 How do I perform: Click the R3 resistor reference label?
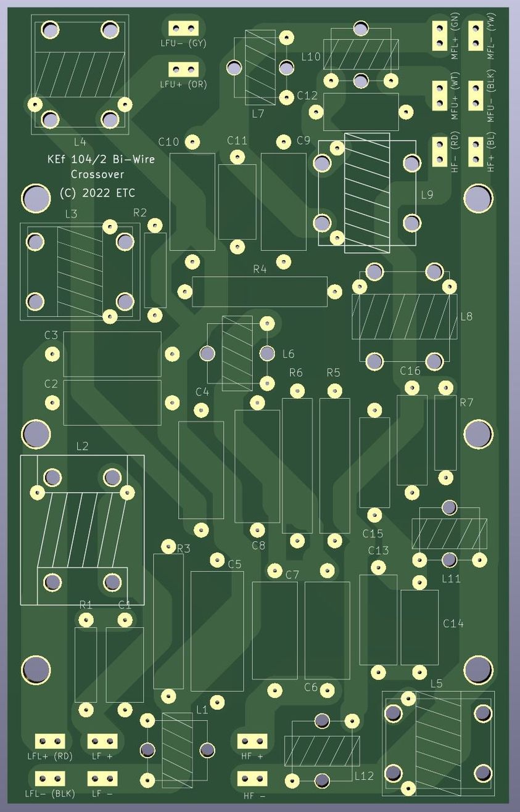pos(184,549)
